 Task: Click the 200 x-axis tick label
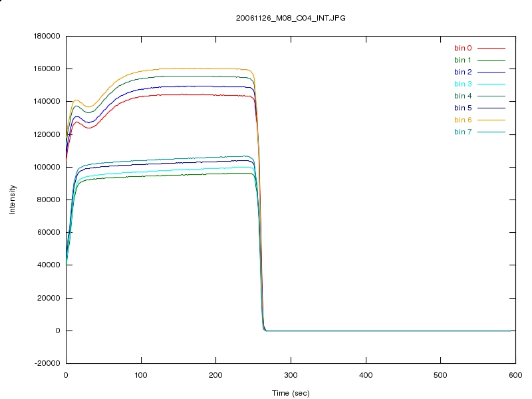(215, 375)
